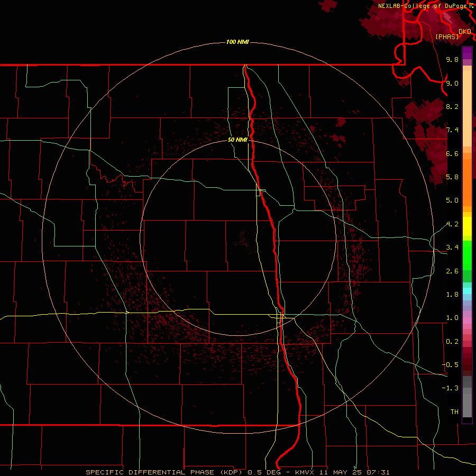This screenshot has width=476, height=476.
Task: Click the -0.5 value on the scale
Action: point(450,364)
